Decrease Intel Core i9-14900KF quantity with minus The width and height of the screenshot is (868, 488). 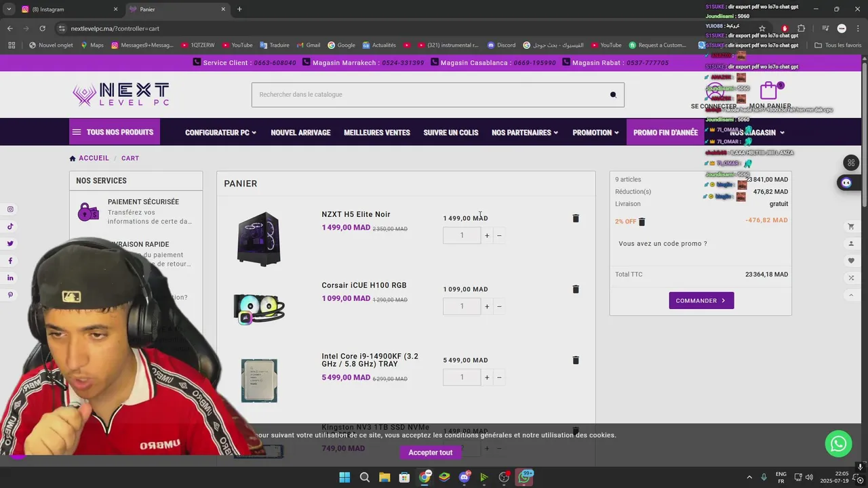coord(499,378)
